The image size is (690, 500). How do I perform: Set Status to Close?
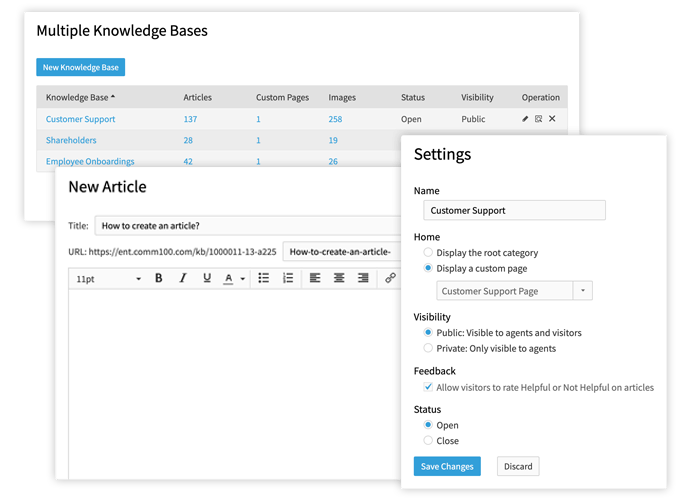point(428,440)
